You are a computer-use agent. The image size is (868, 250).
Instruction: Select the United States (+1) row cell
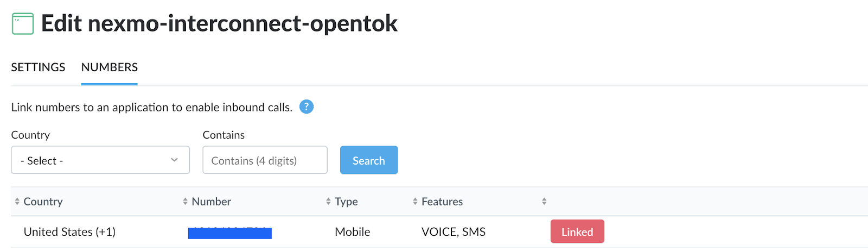point(69,232)
